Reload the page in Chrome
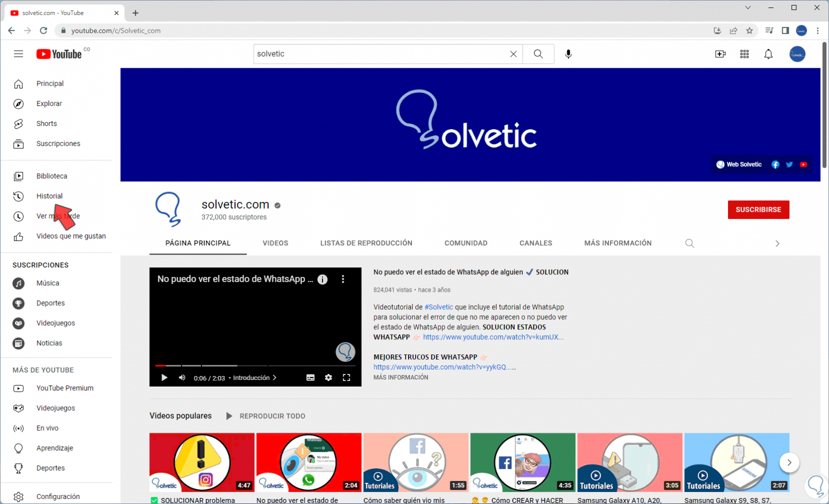 [44, 31]
